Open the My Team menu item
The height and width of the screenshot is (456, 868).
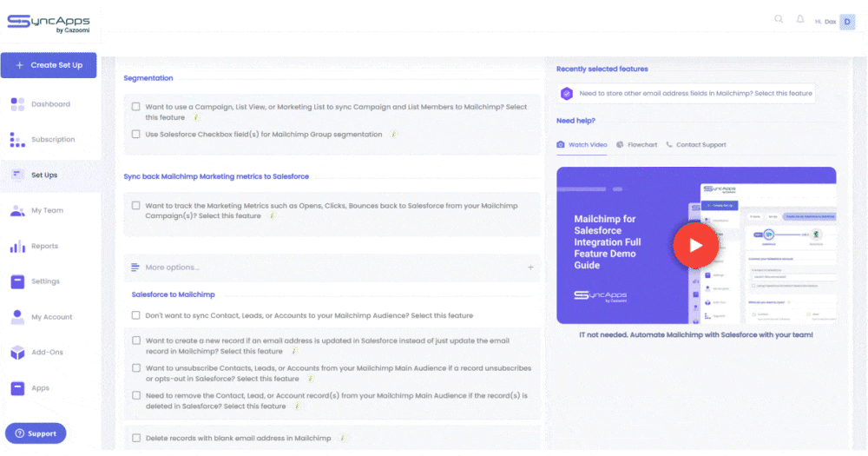pos(47,210)
